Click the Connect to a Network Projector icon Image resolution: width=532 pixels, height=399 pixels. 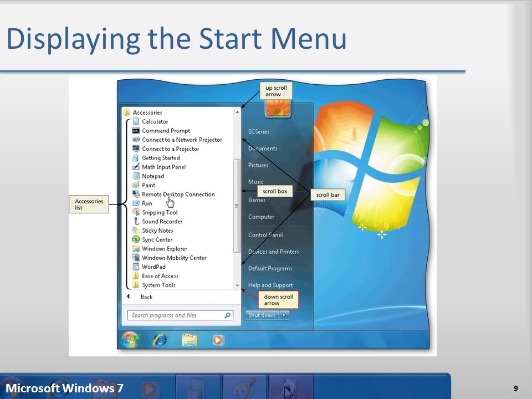click(x=136, y=140)
